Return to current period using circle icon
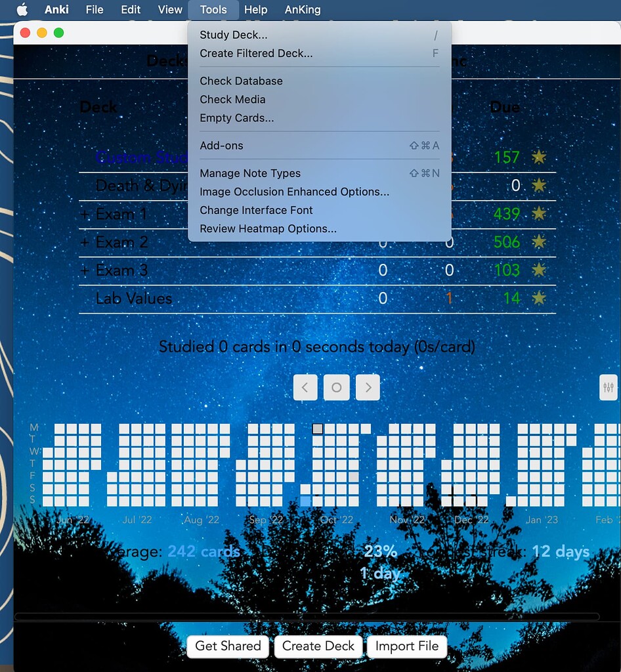This screenshot has height=672, width=621. click(x=336, y=387)
